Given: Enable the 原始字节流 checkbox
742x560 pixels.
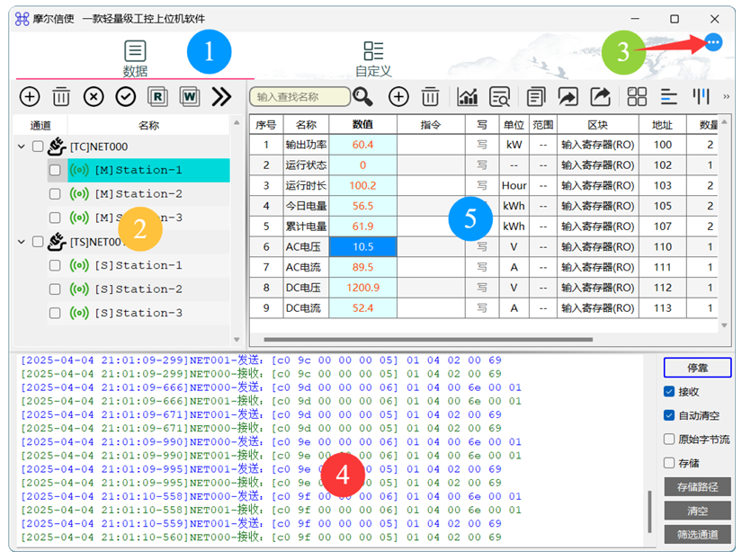Looking at the screenshot, I should tap(668, 439).
